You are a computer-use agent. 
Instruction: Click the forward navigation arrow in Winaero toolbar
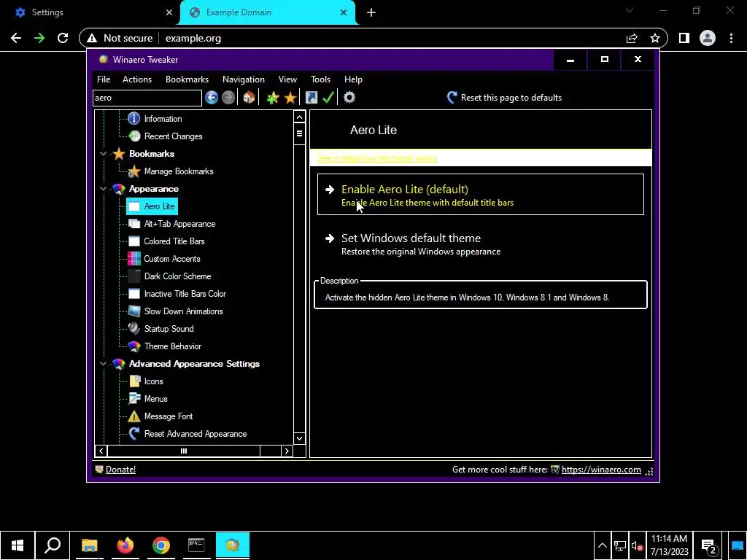[228, 98]
